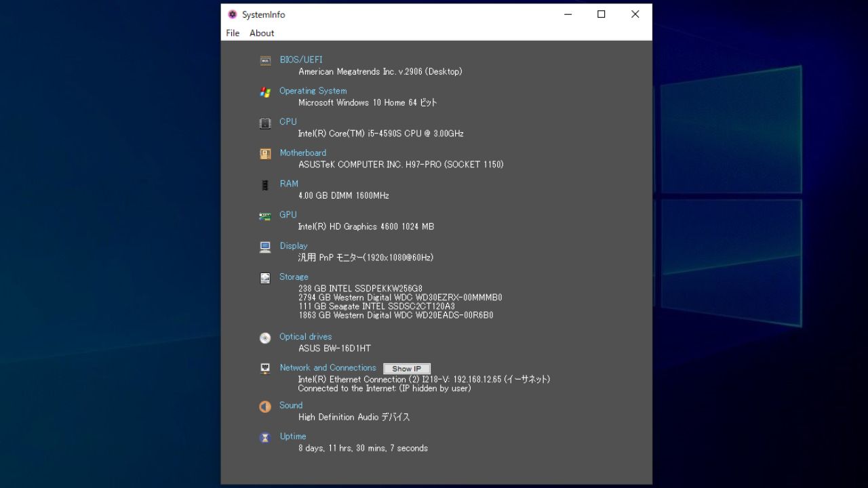Click the 4.00 GB DIMM 1600MHz text
This screenshot has height=488, width=868.
344,196
